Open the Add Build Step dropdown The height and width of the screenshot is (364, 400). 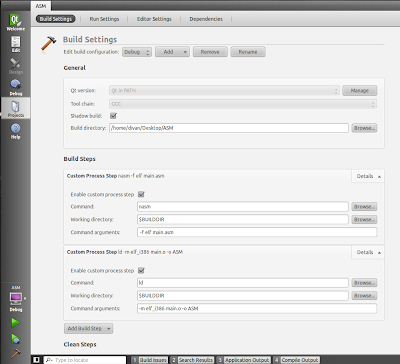pos(88,328)
